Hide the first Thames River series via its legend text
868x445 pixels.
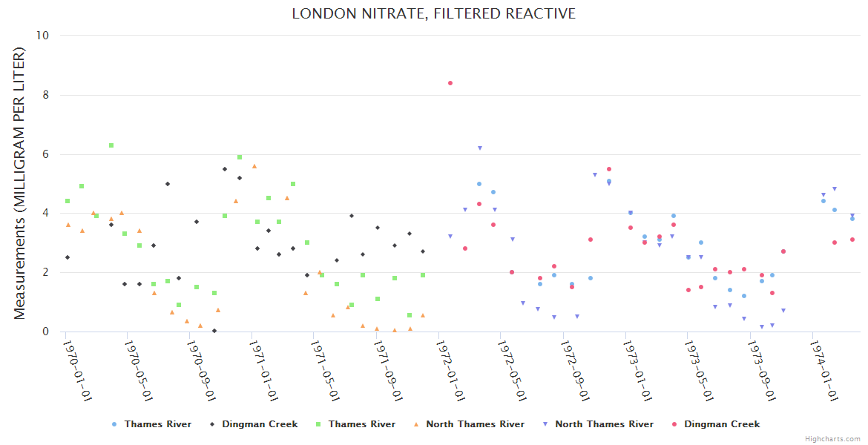[x=157, y=424]
